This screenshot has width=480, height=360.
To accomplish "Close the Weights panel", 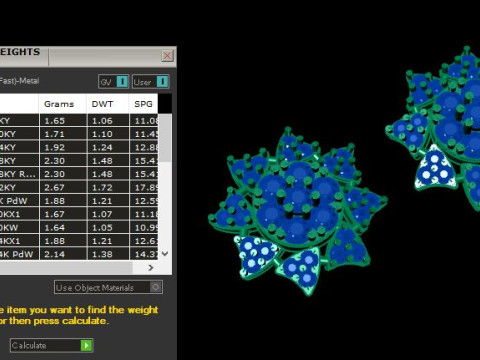I will tap(167, 55).
